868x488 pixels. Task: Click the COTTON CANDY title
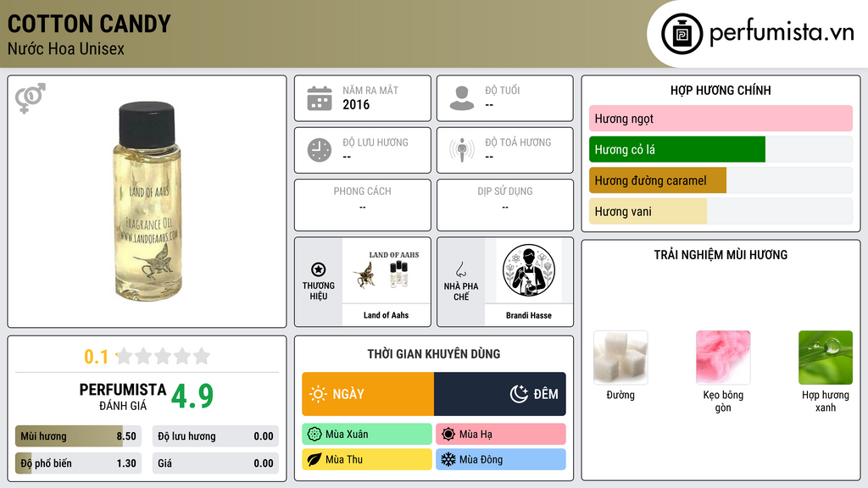89,24
